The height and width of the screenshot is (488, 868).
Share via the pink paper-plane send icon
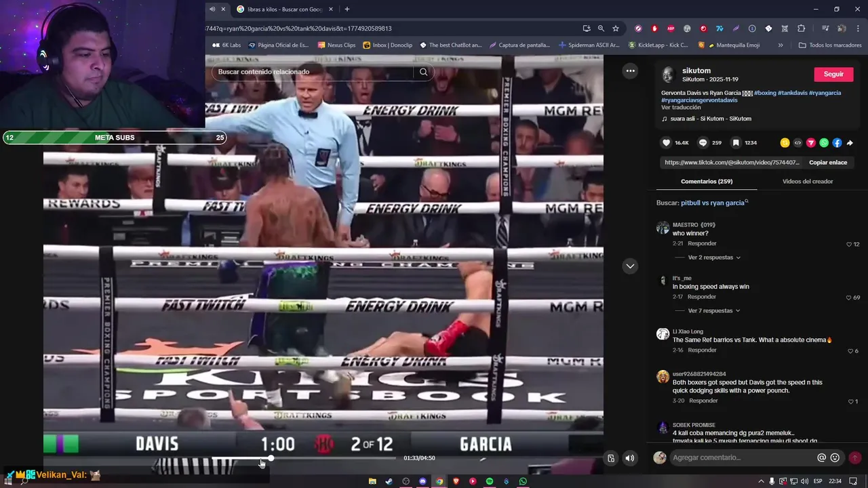[x=810, y=142]
